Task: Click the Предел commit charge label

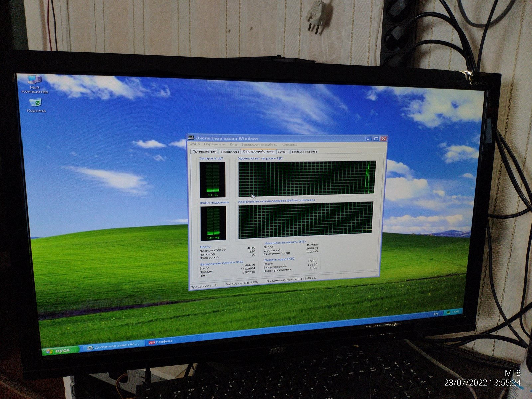Action: click(x=206, y=272)
